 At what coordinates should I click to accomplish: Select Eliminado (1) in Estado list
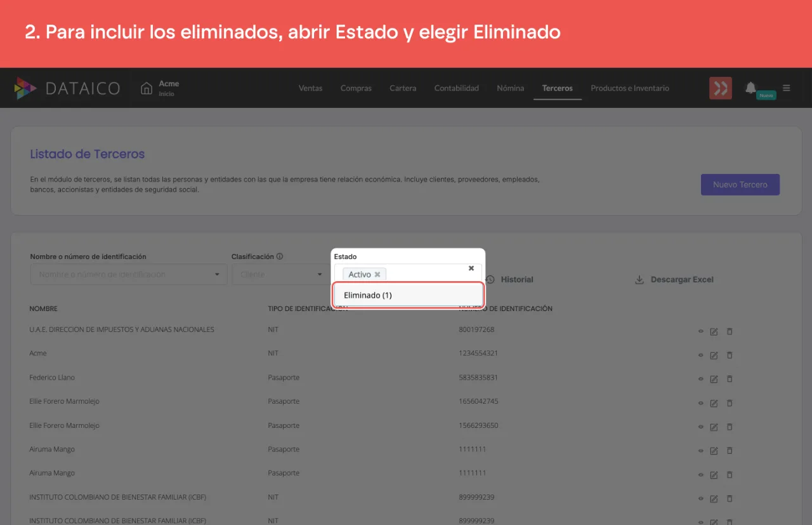[x=409, y=295]
